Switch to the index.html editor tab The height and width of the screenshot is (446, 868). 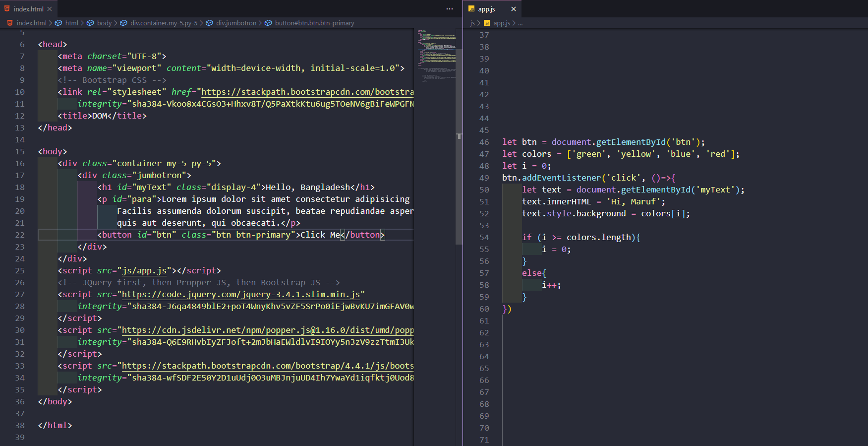[x=28, y=9]
